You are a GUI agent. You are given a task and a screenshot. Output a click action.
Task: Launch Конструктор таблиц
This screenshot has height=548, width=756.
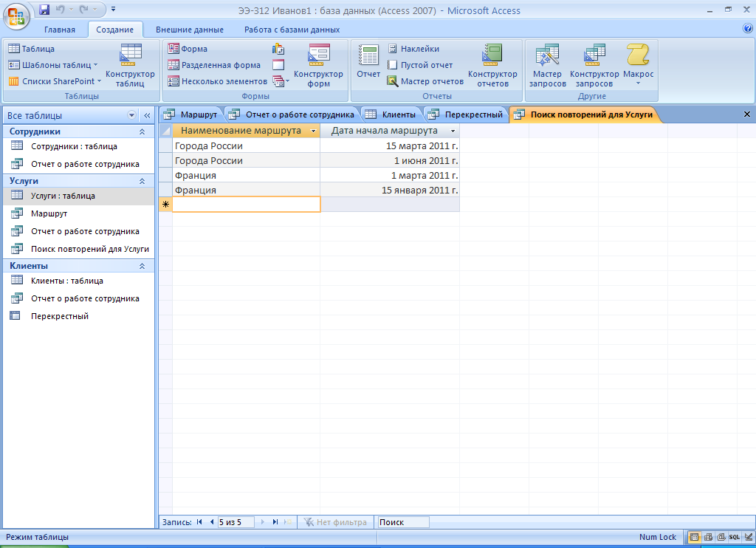point(130,65)
